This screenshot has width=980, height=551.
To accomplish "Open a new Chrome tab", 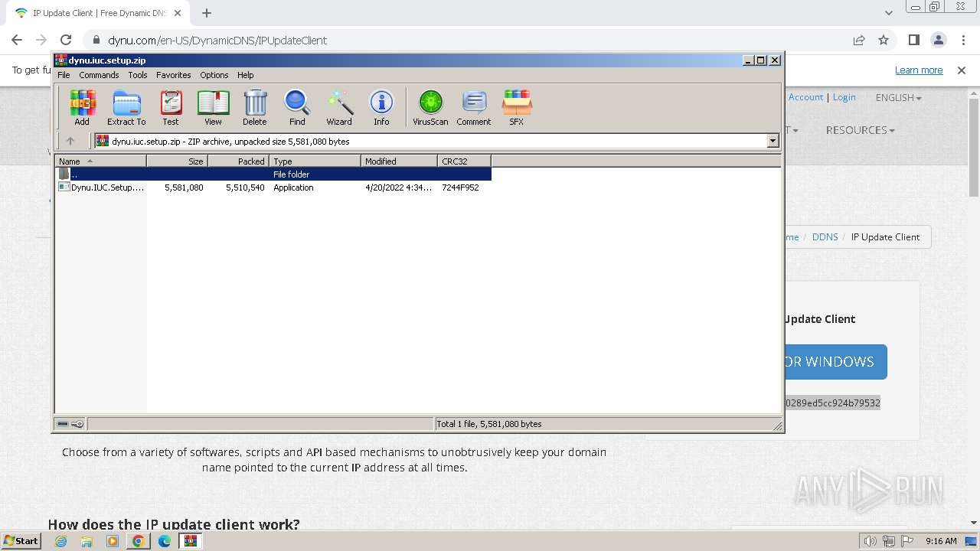I will [x=207, y=13].
